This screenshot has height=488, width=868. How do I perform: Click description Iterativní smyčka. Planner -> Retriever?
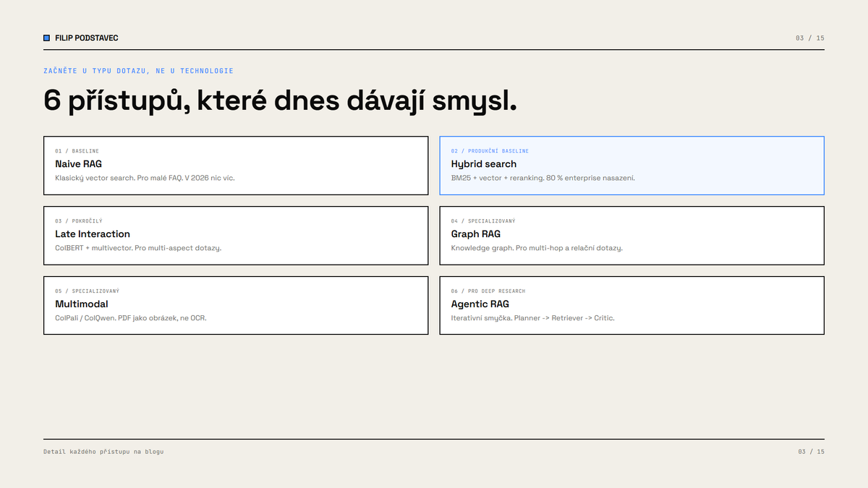[533, 318]
